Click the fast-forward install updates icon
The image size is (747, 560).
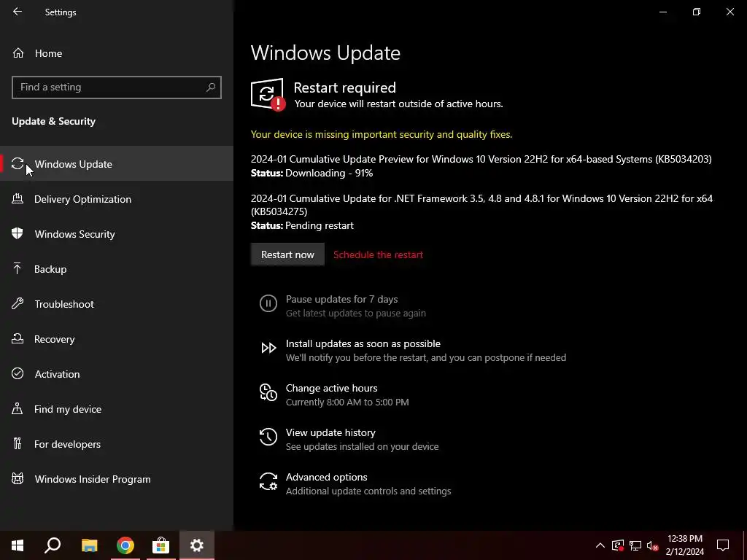click(268, 348)
